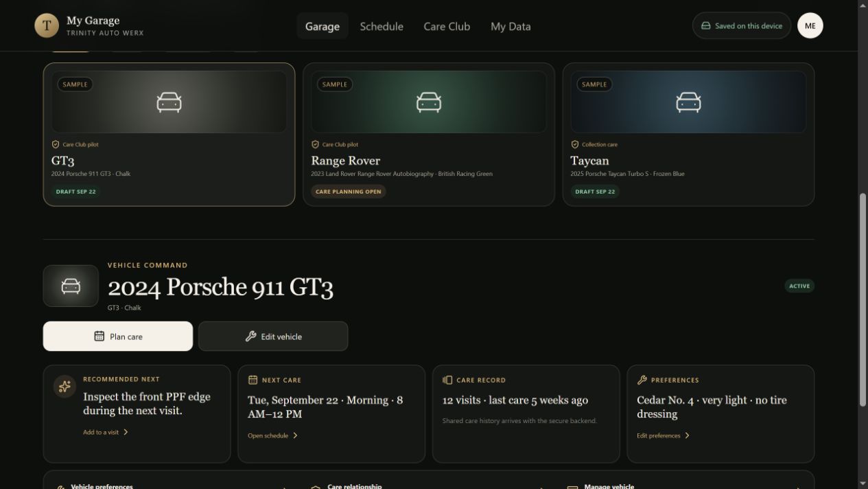The height and width of the screenshot is (489, 868).
Task: Click the DRAFT SEP 22 badge on GT3
Action: [x=76, y=192]
